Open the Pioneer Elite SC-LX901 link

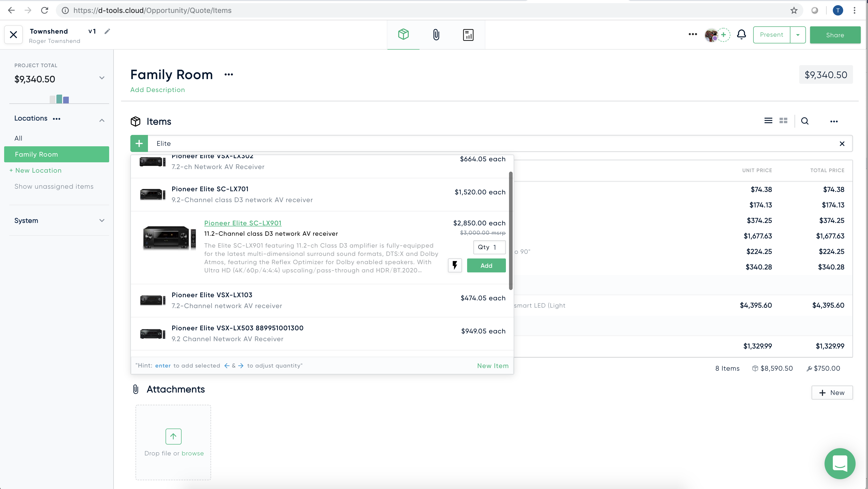(x=243, y=223)
